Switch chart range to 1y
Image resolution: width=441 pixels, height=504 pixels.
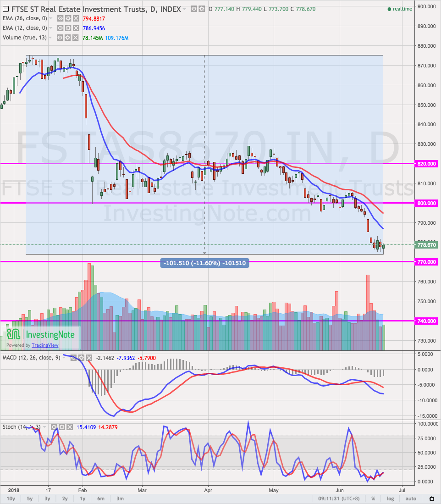83,498
